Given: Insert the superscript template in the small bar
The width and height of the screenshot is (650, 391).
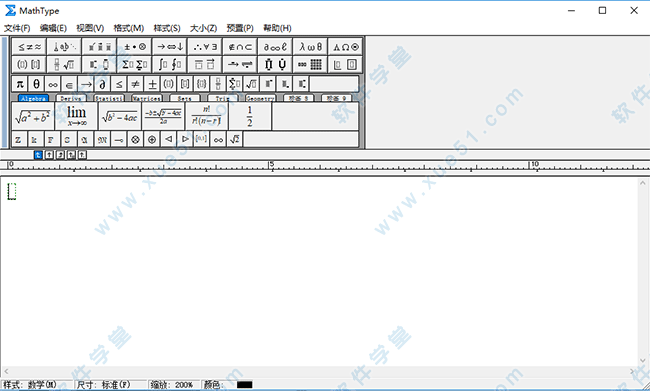Looking at the screenshot, I should click(x=268, y=84).
